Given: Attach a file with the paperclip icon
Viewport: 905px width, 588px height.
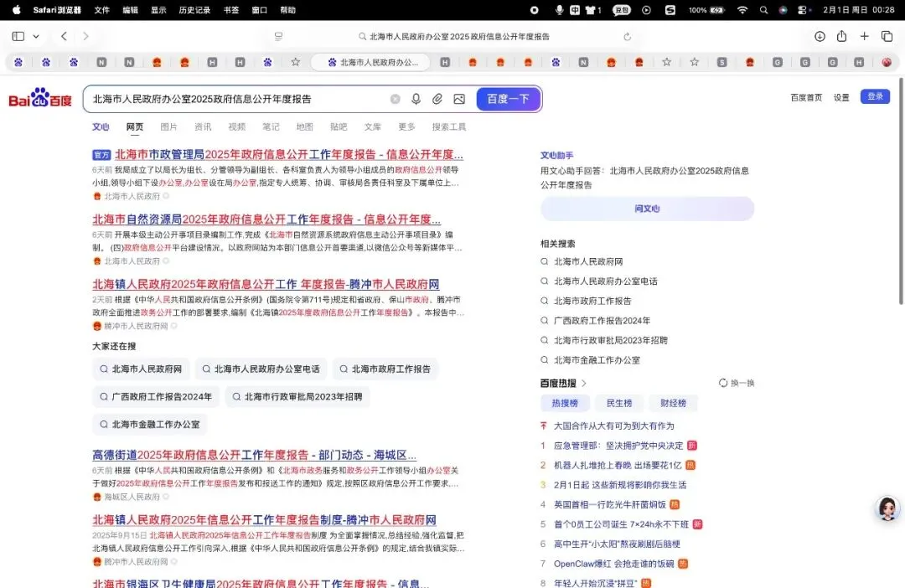Looking at the screenshot, I should [x=437, y=99].
